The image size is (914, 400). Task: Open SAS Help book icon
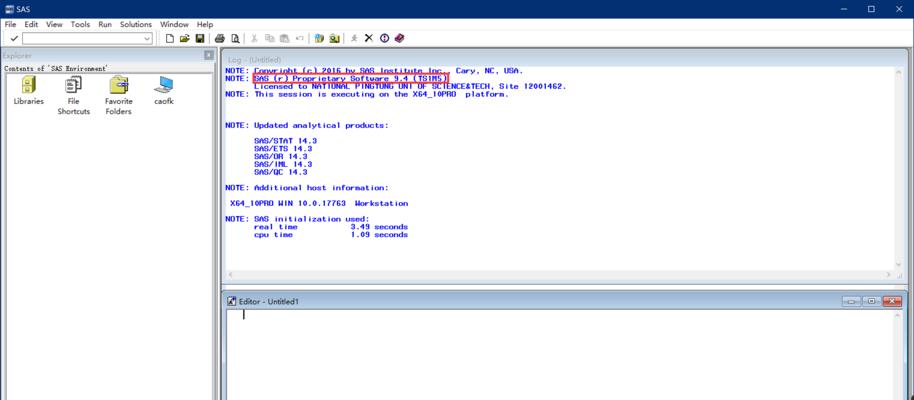(399, 38)
